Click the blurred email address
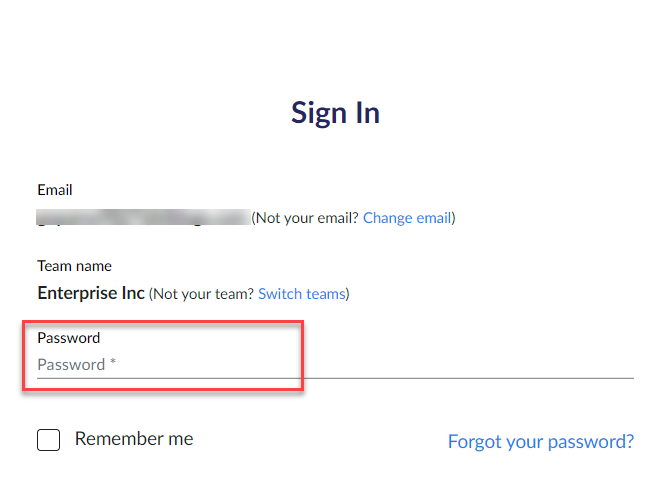This screenshot has width=671, height=485. pyautogui.click(x=143, y=217)
